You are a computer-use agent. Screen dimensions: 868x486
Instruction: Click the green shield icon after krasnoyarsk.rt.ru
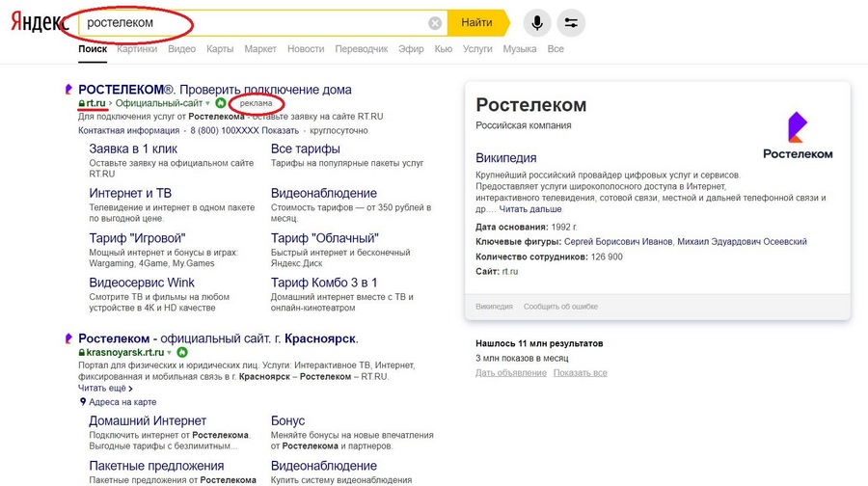pyautogui.click(x=182, y=352)
